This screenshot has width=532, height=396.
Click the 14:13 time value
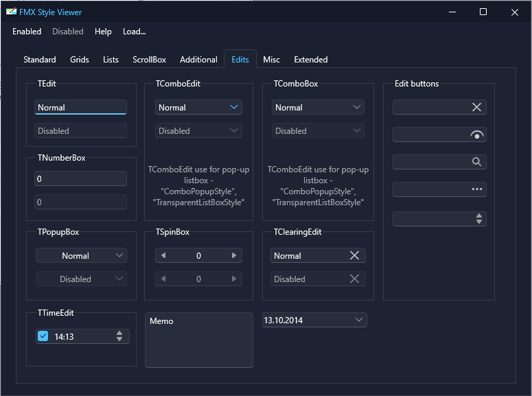click(x=64, y=336)
